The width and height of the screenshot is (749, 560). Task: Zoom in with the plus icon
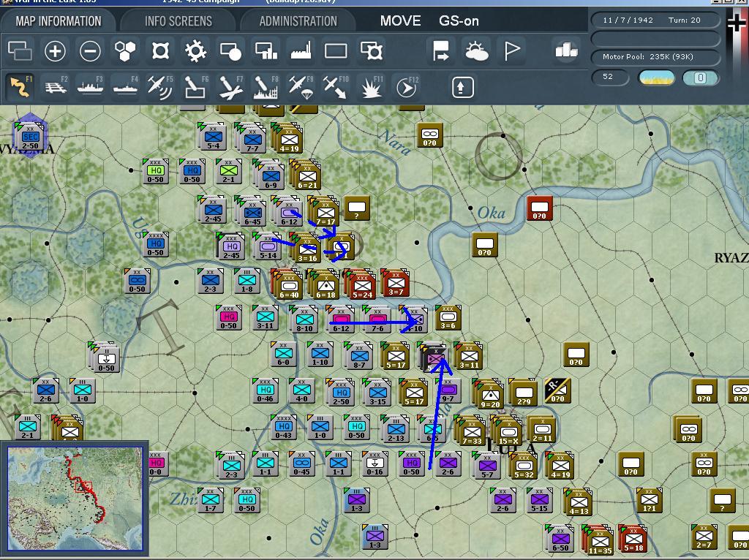click(x=55, y=50)
